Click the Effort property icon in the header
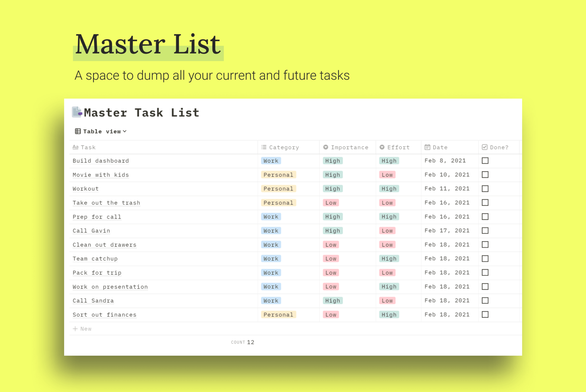 (x=382, y=147)
